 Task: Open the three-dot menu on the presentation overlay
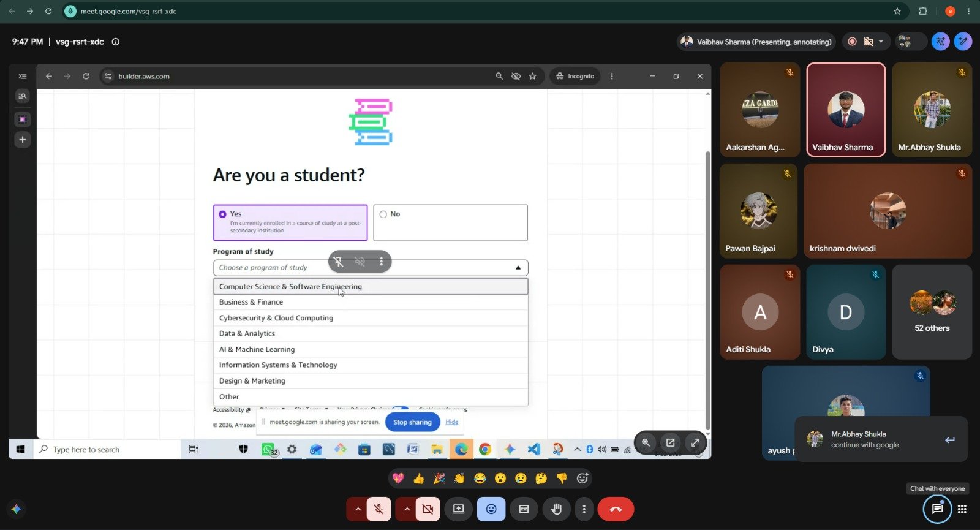[x=381, y=262]
